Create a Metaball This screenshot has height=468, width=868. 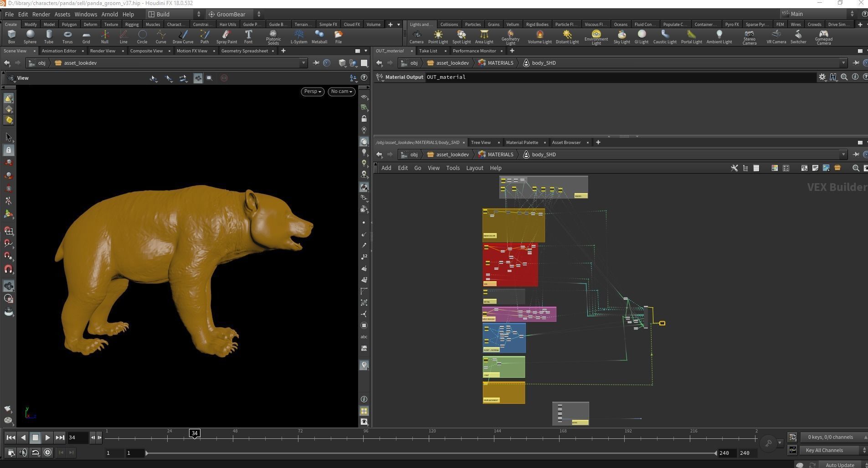319,36
